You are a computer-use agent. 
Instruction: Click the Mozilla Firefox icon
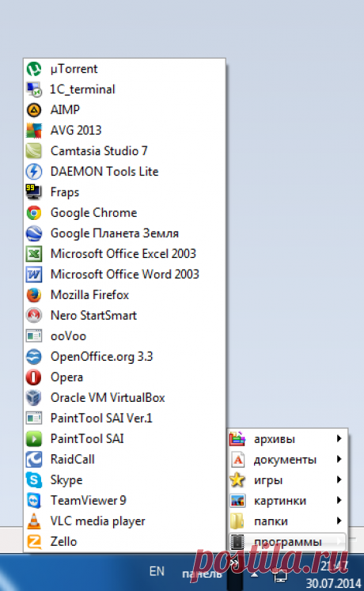click(34, 295)
